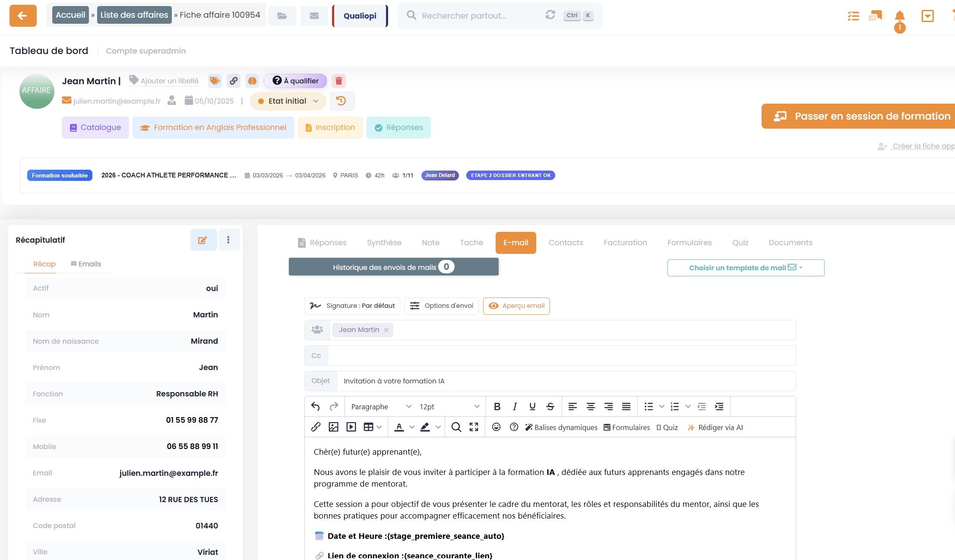Open the Documents tab
The image size is (955, 560).
790,243
